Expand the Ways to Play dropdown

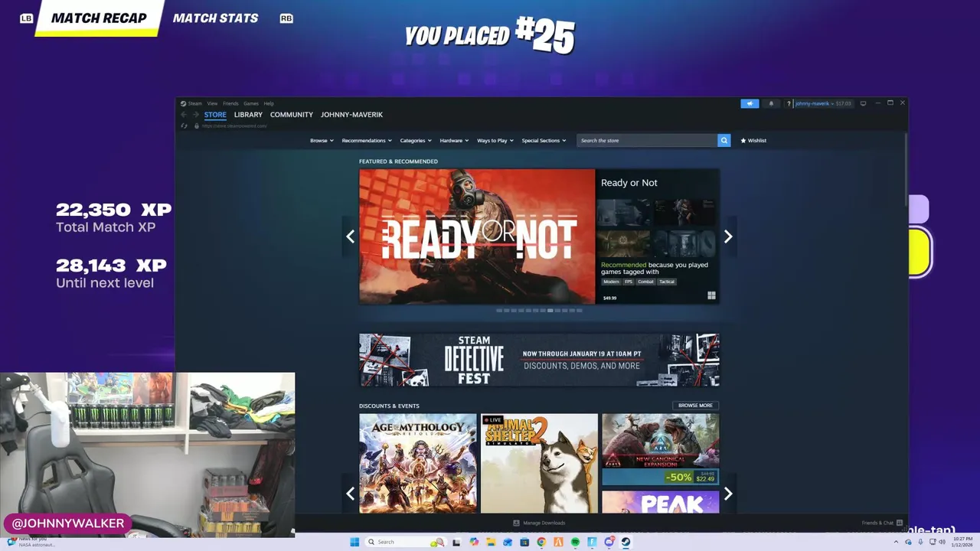click(495, 141)
